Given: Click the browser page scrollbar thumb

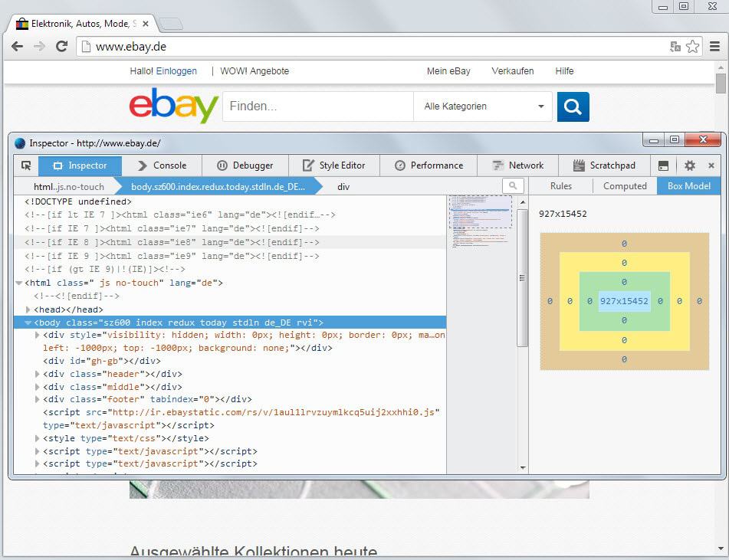Looking at the screenshot, I should (x=721, y=84).
